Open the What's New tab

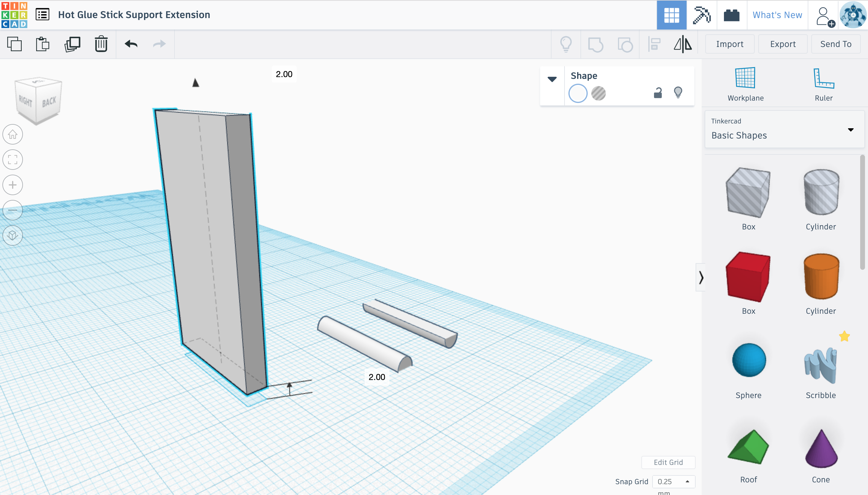pos(777,15)
